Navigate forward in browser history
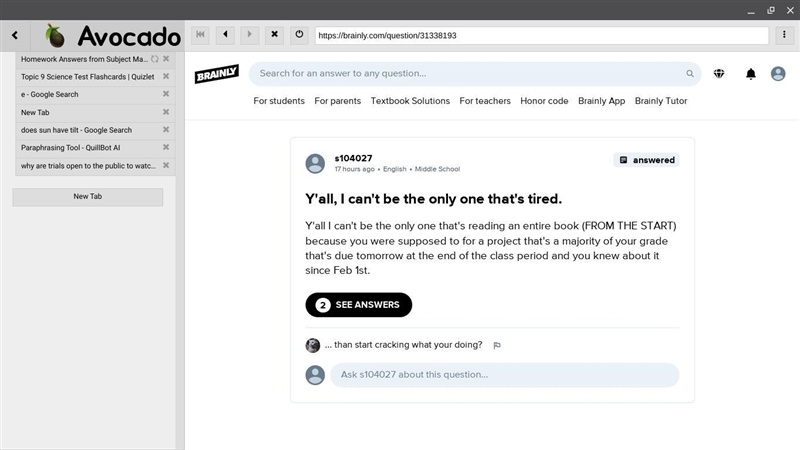Image resolution: width=800 pixels, height=450 pixels. (x=249, y=35)
